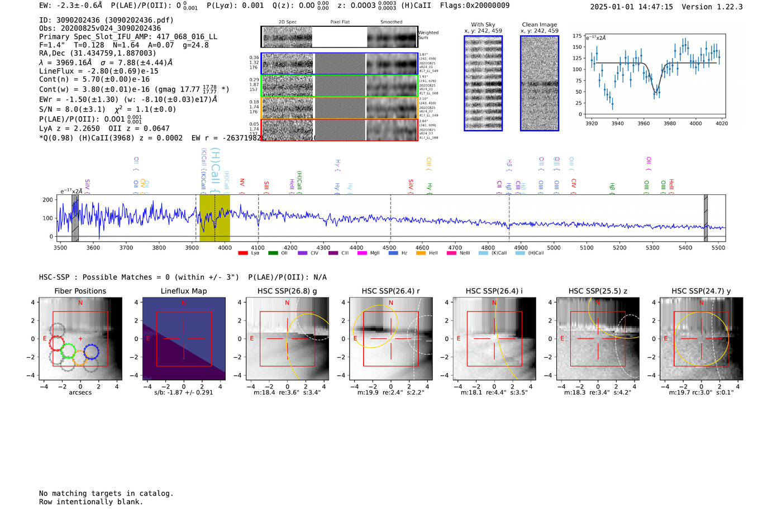
Task: Click the hatched gray region near 3550
Action: tap(75, 218)
